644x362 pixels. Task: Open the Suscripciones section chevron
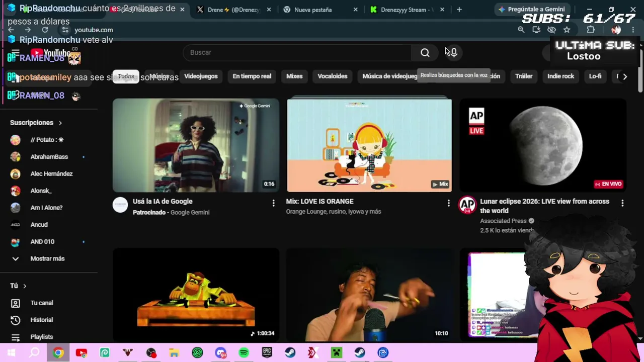(x=60, y=123)
